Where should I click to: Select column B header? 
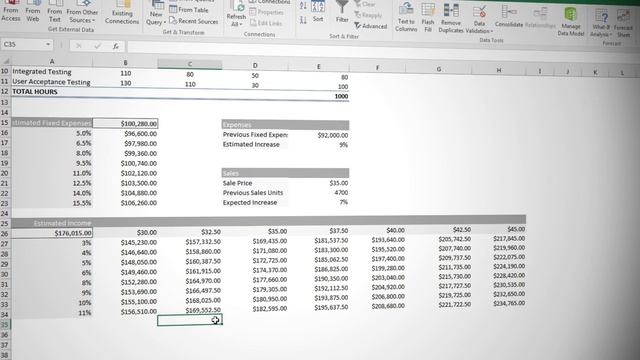coord(125,62)
